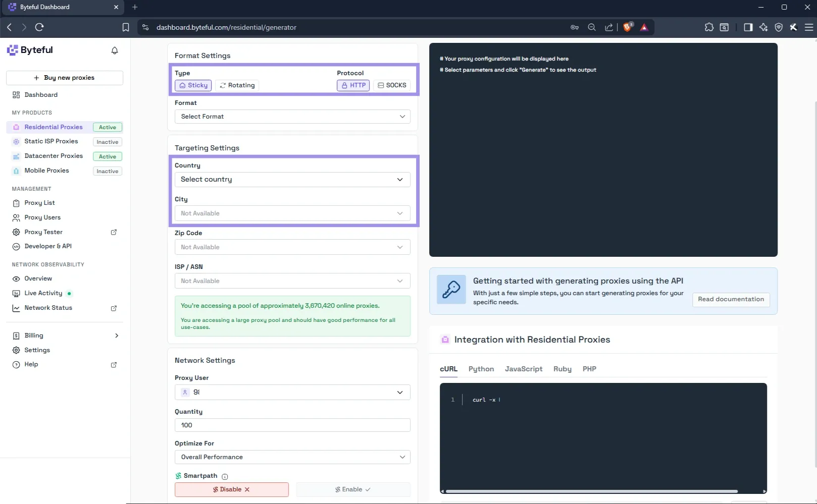Go back using browser back arrow

(10, 27)
